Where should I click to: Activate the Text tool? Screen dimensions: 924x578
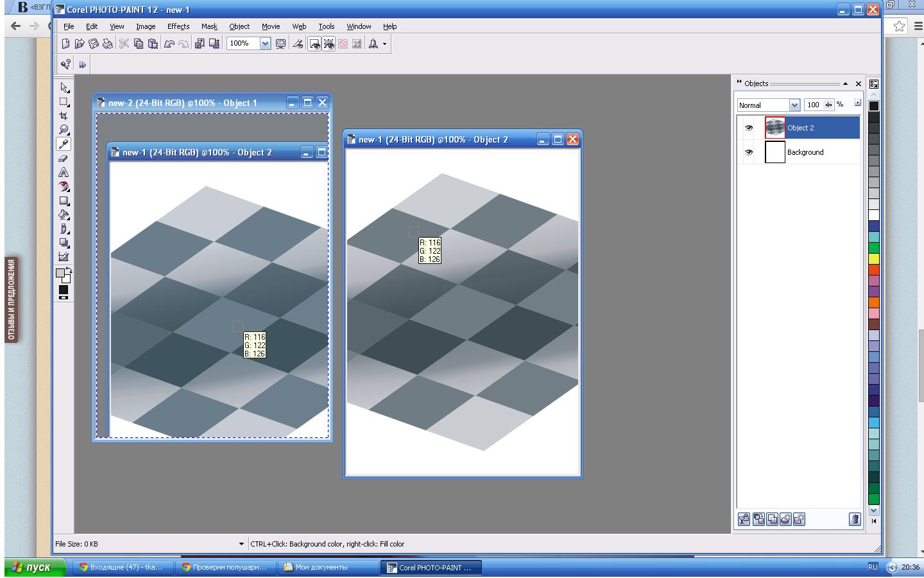[x=64, y=172]
